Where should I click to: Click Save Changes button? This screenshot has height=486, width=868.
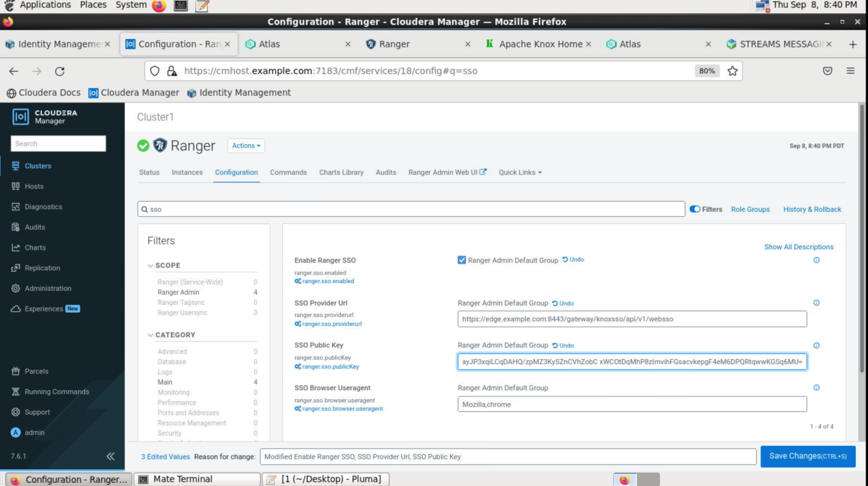click(808, 456)
